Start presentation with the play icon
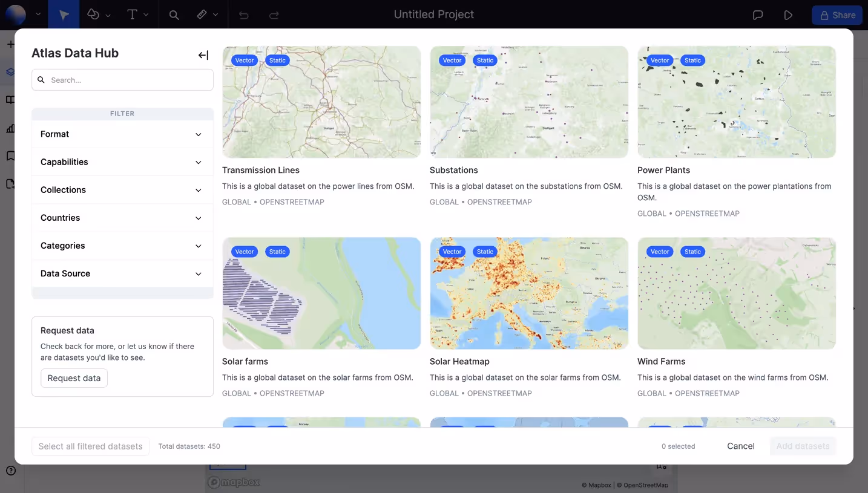Viewport: 868px width, 493px height. (x=788, y=15)
